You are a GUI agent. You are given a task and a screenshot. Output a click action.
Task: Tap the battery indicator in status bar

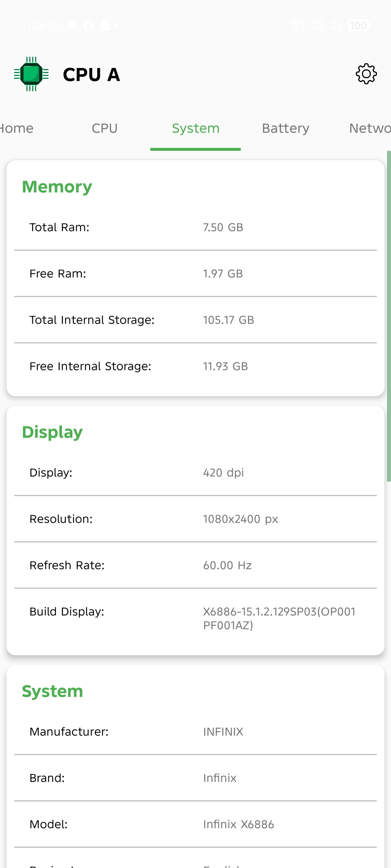pyautogui.click(x=357, y=25)
